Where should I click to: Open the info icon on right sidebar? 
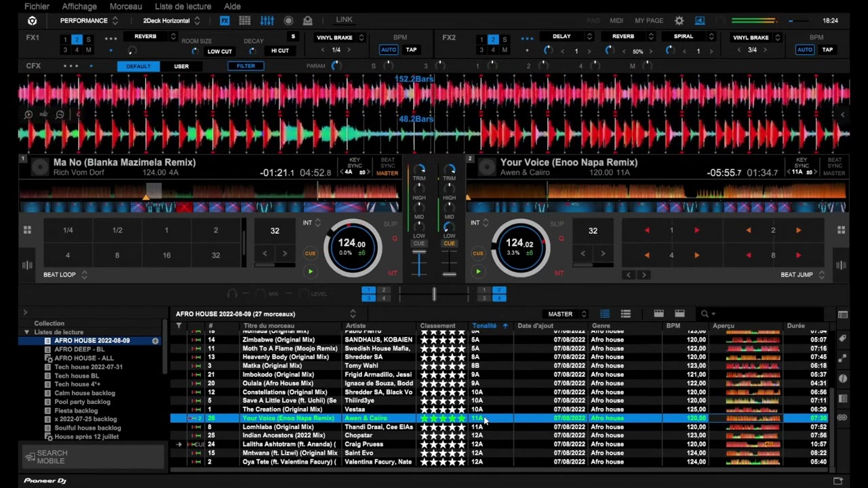click(x=842, y=379)
